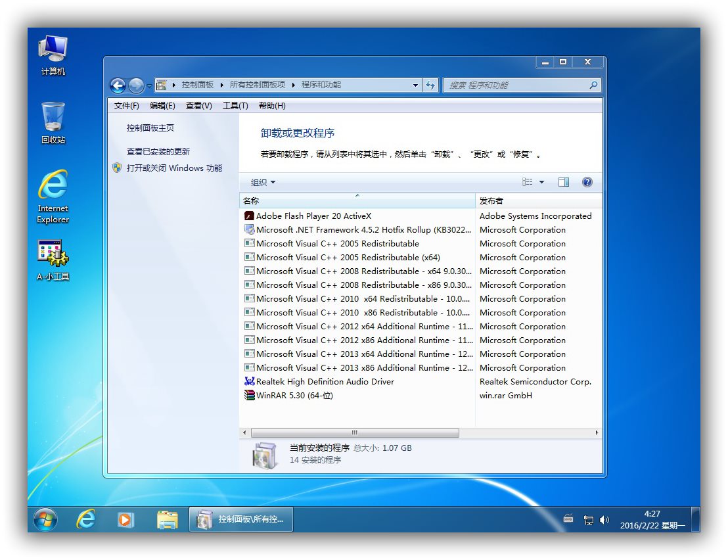
Task: Toggle the preview pane icon
Action: pos(564,182)
